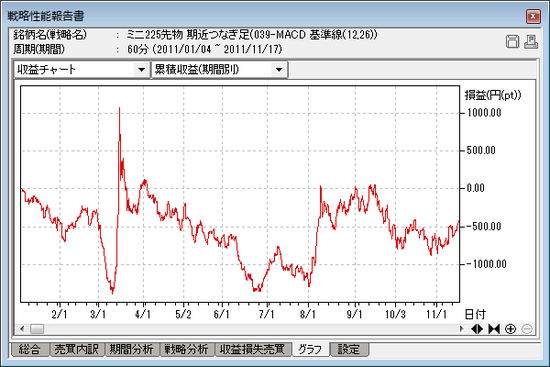Click the 8/1 date label
The image size is (550, 367).
[x=308, y=314]
